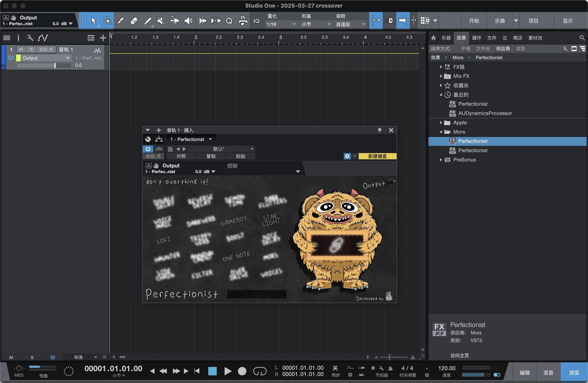Select the Eraser tool

[134, 20]
